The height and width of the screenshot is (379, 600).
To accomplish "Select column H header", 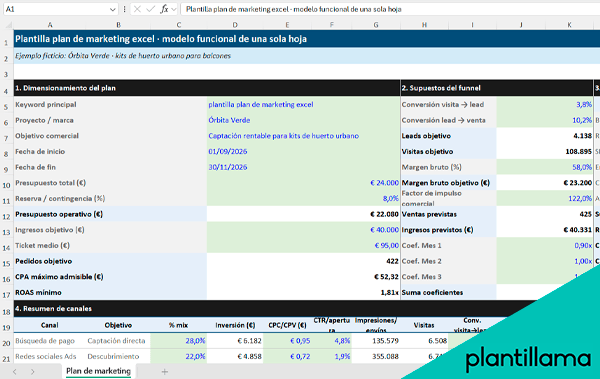I will pos(424,25).
